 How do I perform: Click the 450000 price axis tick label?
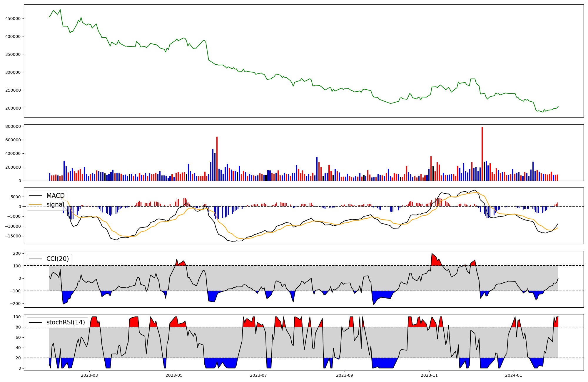coord(13,19)
